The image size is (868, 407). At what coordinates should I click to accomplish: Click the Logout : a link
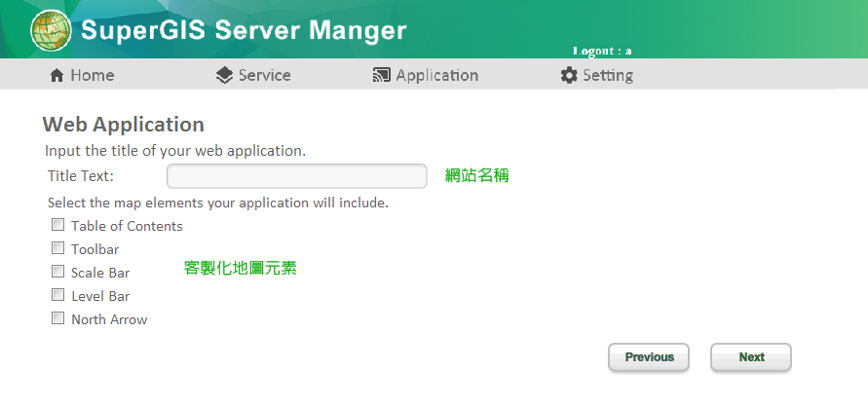602,52
